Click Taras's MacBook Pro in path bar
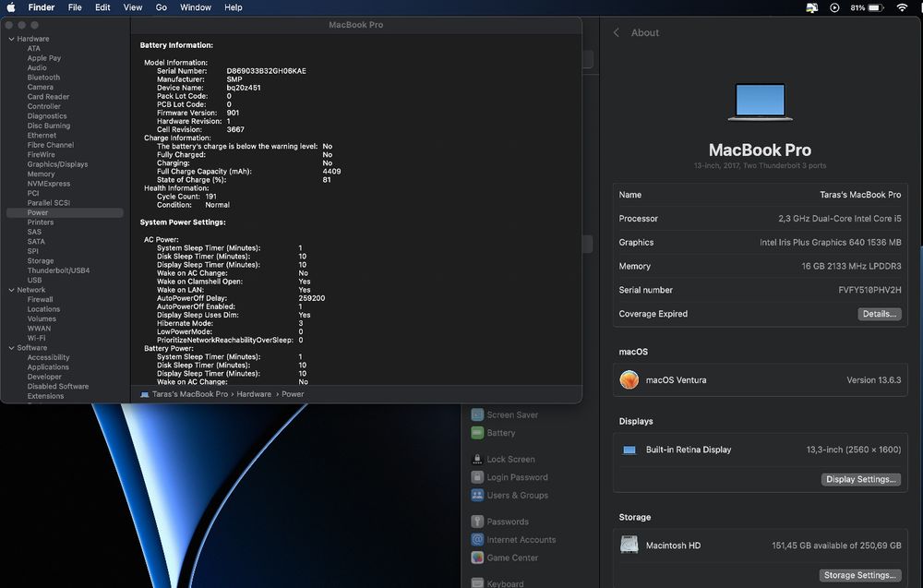Viewport: 923px width, 588px height. [x=189, y=394]
